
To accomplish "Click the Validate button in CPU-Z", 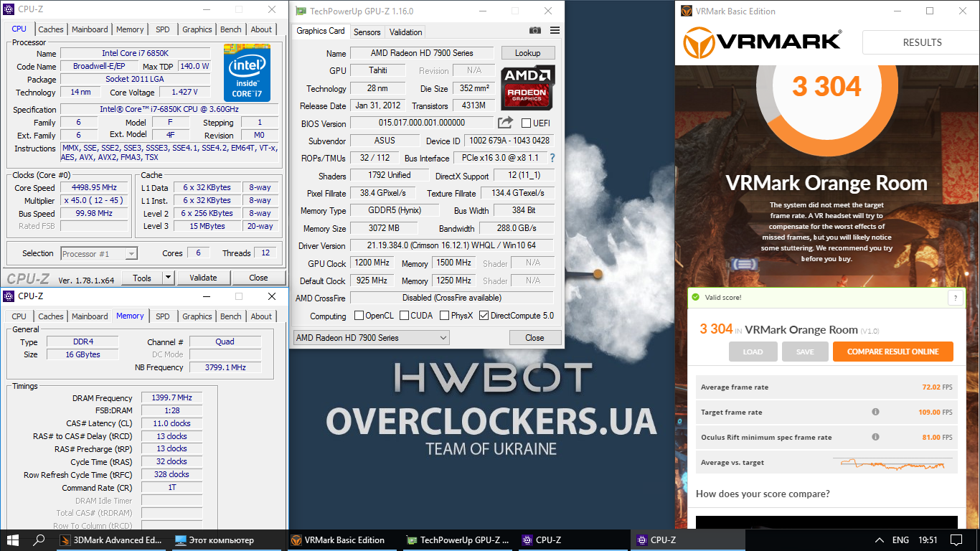I will click(x=203, y=278).
